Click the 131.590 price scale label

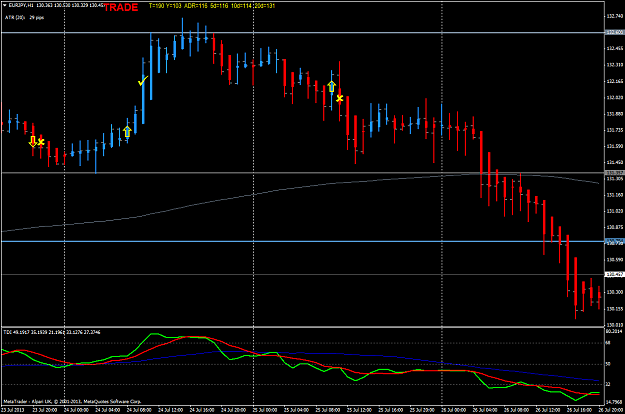pos(615,146)
